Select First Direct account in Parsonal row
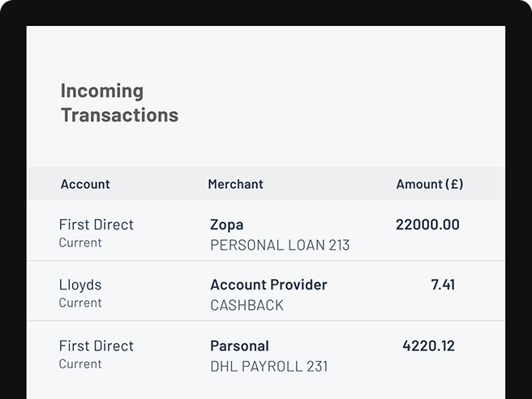The image size is (532, 399). (97, 346)
